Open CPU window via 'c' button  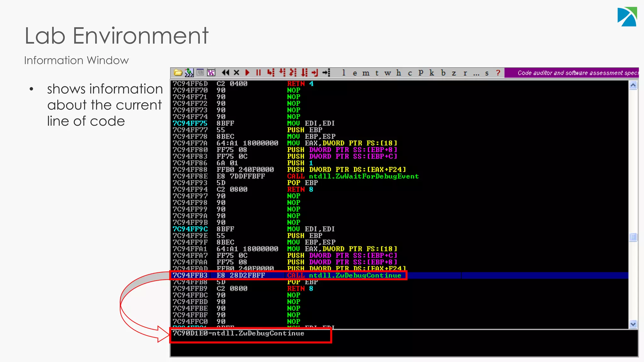[x=410, y=73]
